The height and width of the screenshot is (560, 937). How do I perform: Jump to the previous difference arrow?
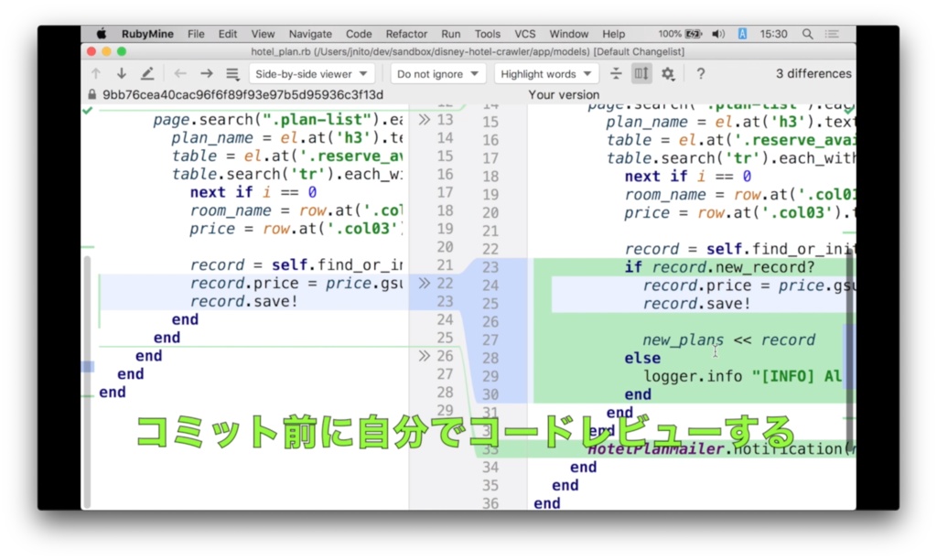[x=96, y=72]
